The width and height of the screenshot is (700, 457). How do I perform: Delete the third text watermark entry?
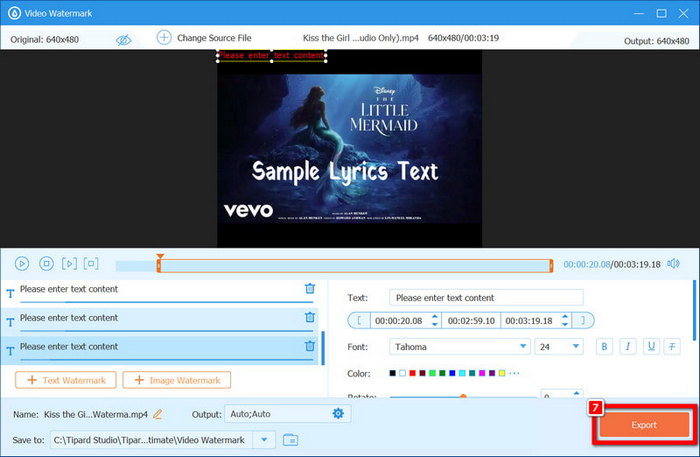pyautogui.click(x=310, y=346)
